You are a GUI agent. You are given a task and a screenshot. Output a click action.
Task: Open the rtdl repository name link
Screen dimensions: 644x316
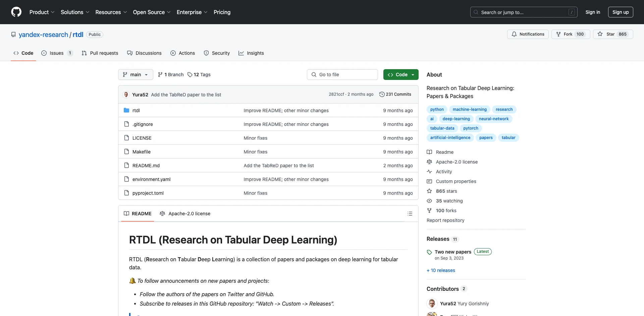pyautogui.click(x=78, y=35)
